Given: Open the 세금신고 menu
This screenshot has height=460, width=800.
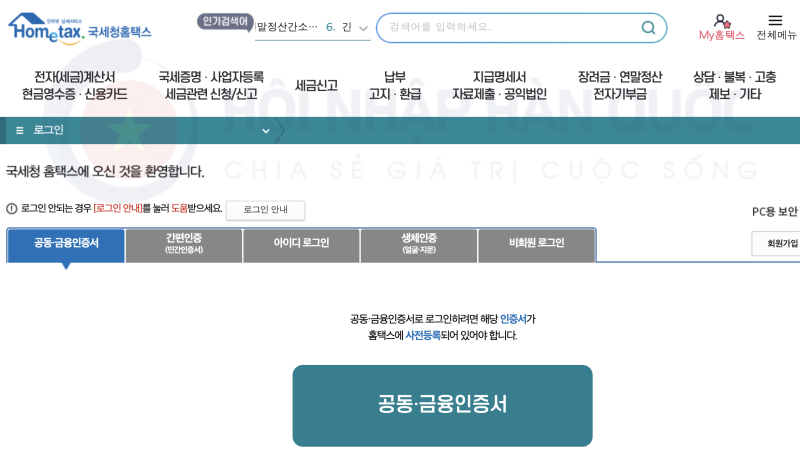Looking at the screenshot, I should 316,86.
